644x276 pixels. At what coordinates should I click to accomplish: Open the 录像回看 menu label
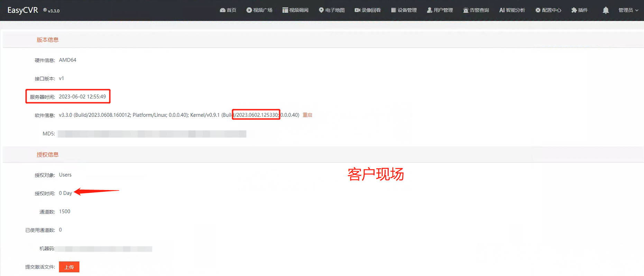click(x=371, y=10)
